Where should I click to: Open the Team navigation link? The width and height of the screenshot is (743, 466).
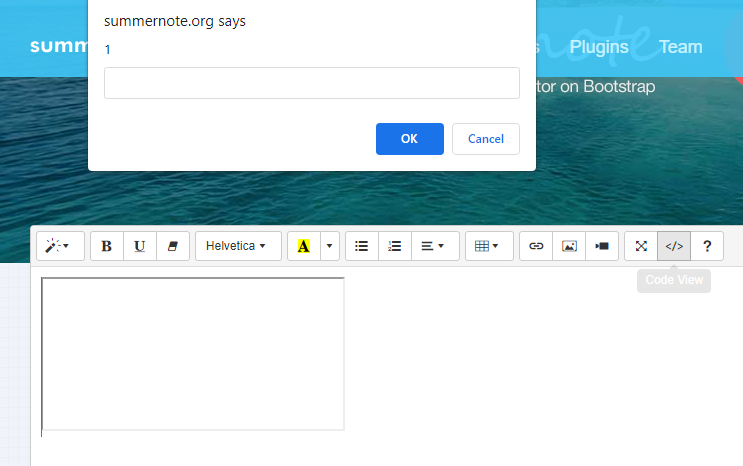tap(680, 46)
